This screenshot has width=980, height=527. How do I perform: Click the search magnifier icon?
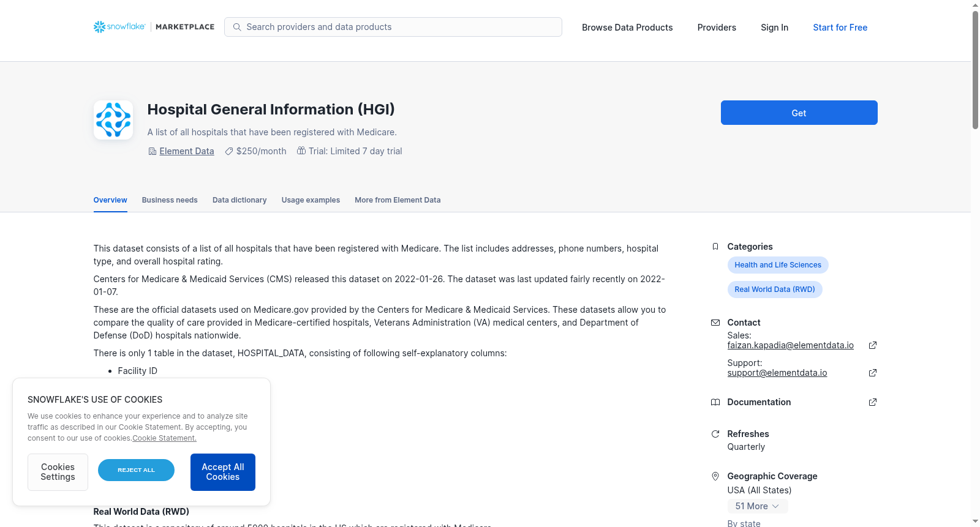click(x=237, y=27)
